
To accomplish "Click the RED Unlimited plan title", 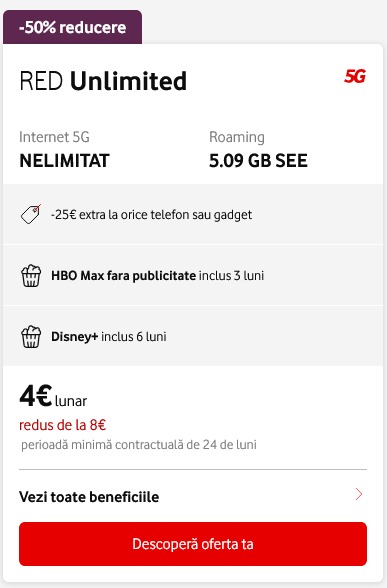I will click(103, 81).
